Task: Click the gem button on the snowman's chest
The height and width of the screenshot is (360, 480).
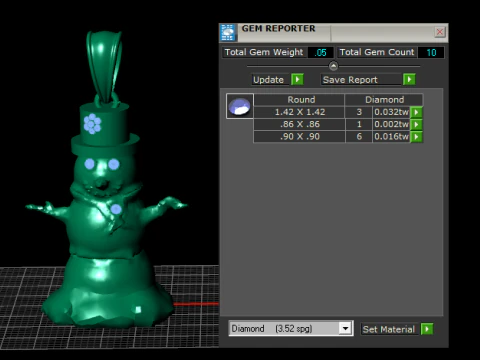Action: coord(116,209)
